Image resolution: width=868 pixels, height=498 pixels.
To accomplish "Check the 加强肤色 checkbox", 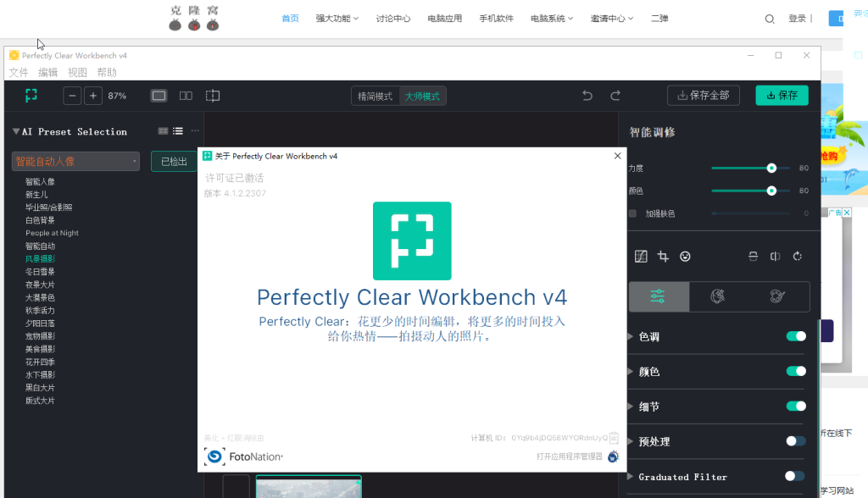I will point(632,213).
